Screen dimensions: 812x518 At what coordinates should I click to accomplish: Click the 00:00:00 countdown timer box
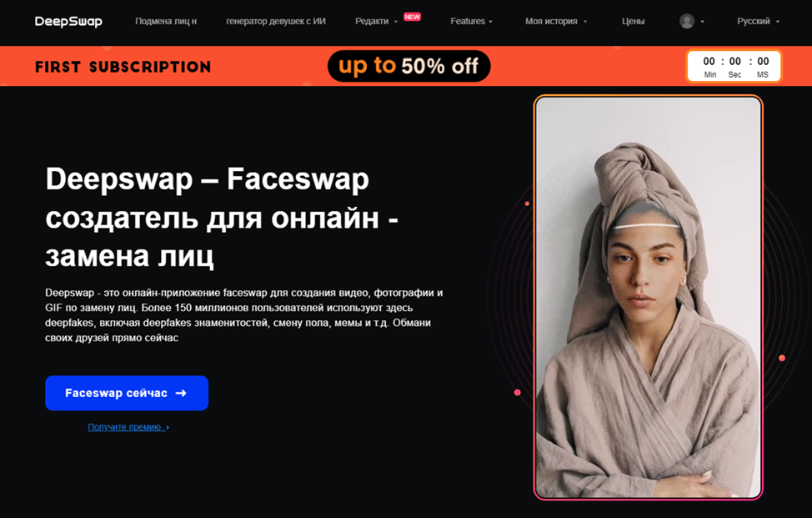point(734,66)
